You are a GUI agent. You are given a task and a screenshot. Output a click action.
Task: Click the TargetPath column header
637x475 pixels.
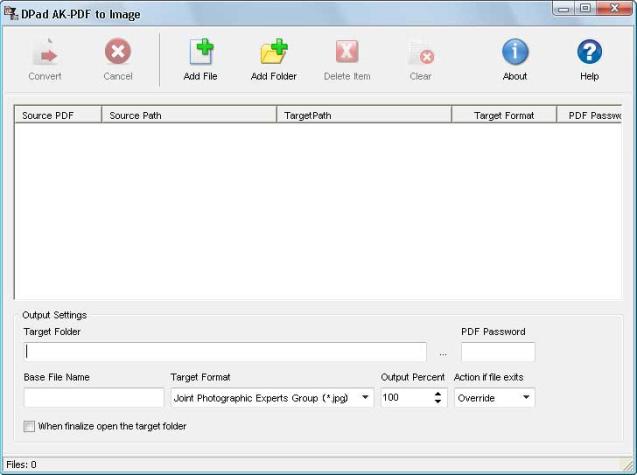(364, 115)
